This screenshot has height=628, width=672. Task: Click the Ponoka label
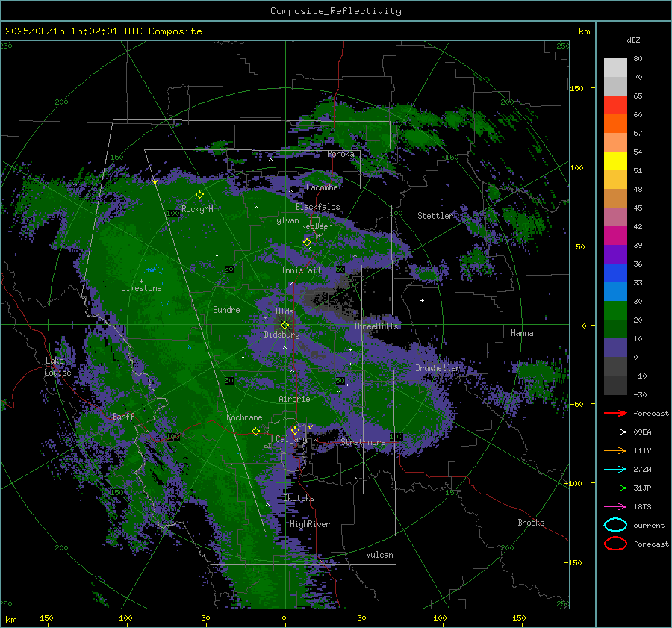click(340, 154)
